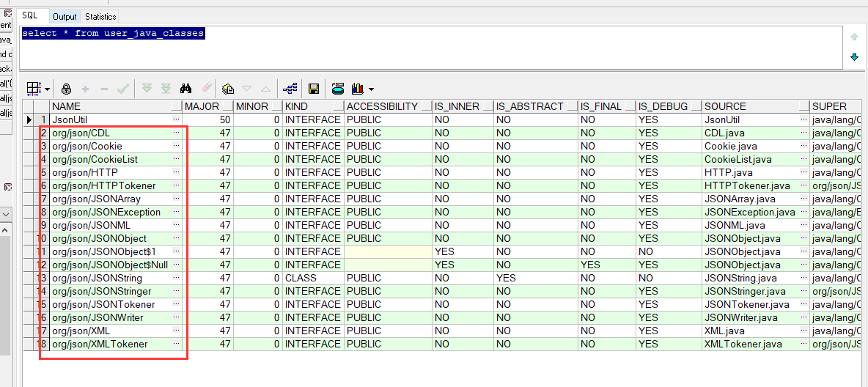
Task: Click the KIND column header
Action: click(x=313, y=106)
